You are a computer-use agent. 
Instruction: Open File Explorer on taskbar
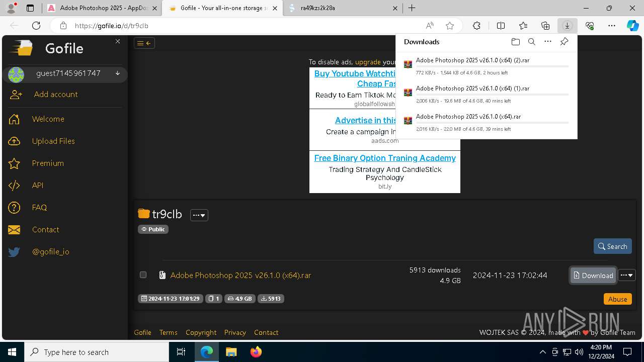click(x=231, y=352)
